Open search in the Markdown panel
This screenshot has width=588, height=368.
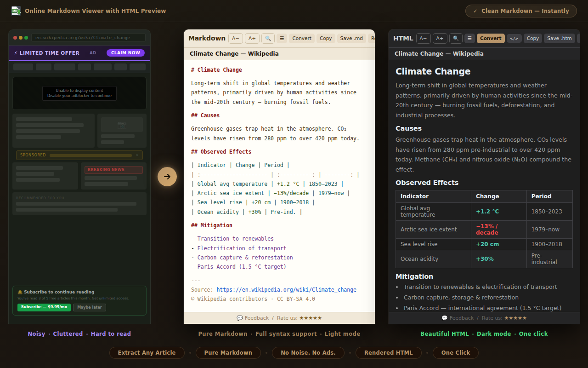268,38
